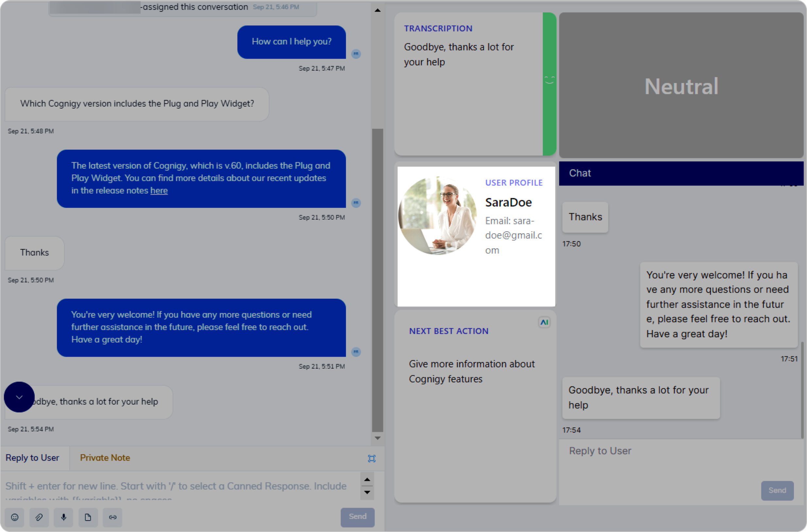
Task: Click scrollbar down arrow in conversation
Action: coord(377,438)
